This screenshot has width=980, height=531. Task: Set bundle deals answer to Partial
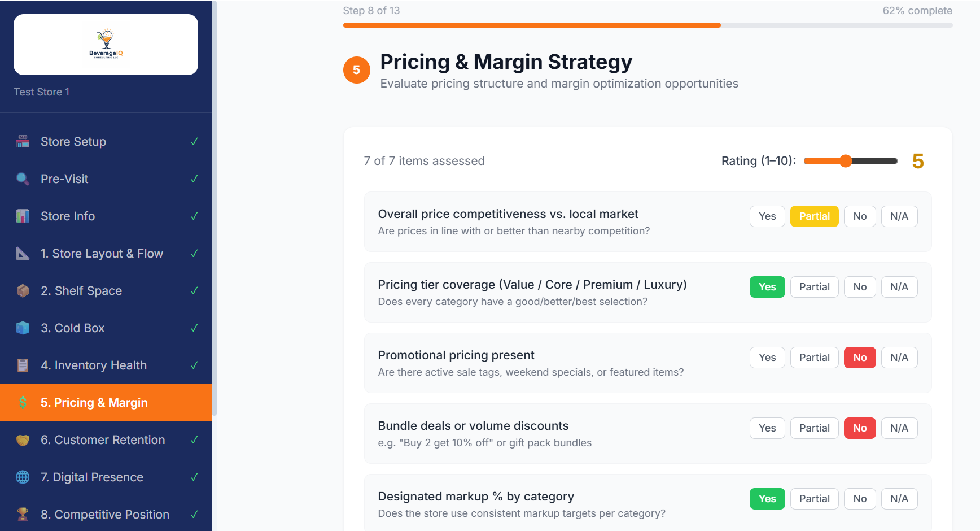pos(814,428)
